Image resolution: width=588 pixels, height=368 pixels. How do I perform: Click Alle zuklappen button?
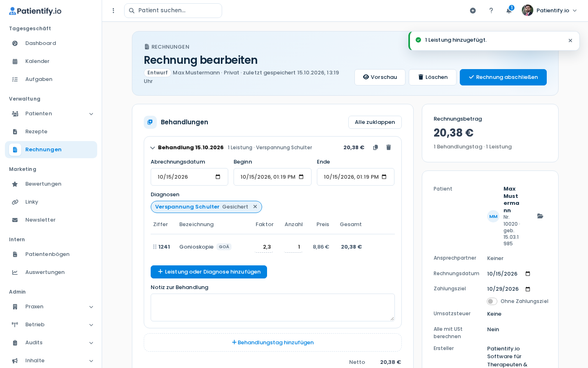pos(375,122)
